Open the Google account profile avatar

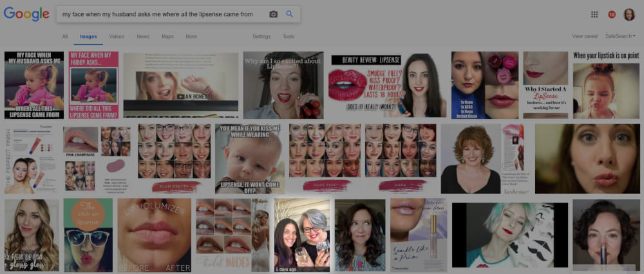(x=629, y=15)
